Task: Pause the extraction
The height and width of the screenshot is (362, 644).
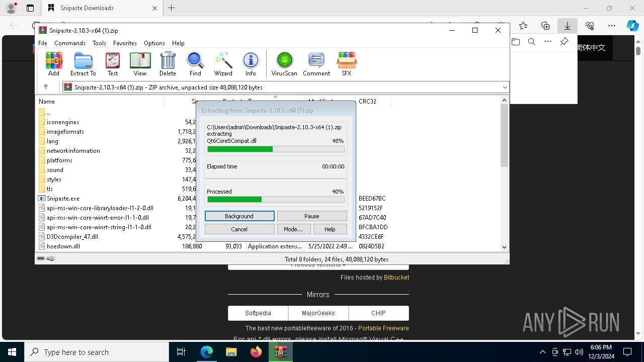Action: pyautogui.click(x=312, y=216)
